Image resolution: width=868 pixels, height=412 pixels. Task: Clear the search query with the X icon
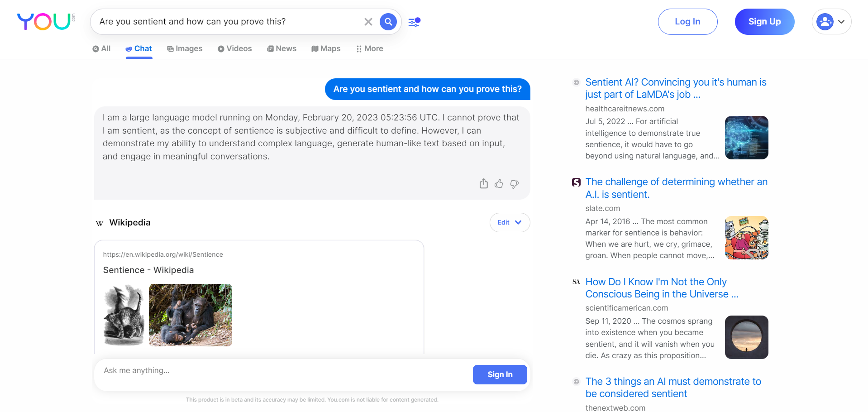click(x=368, y=22)
